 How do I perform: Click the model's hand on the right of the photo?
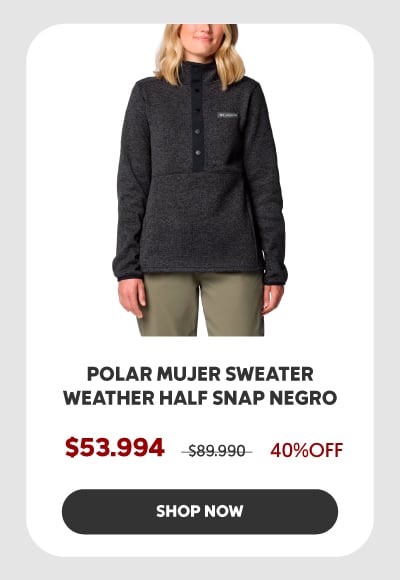tap(273, 298)
